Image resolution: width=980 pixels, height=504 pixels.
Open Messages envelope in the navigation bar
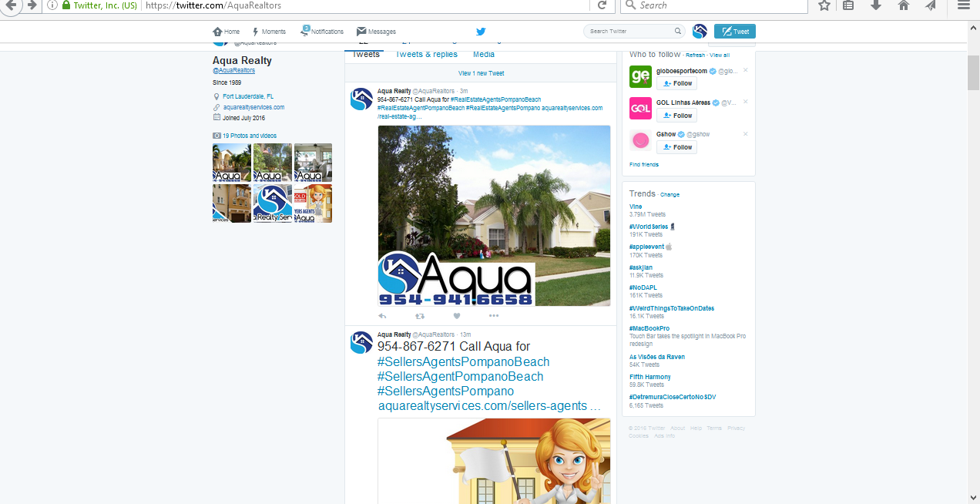tap(376, 32)
